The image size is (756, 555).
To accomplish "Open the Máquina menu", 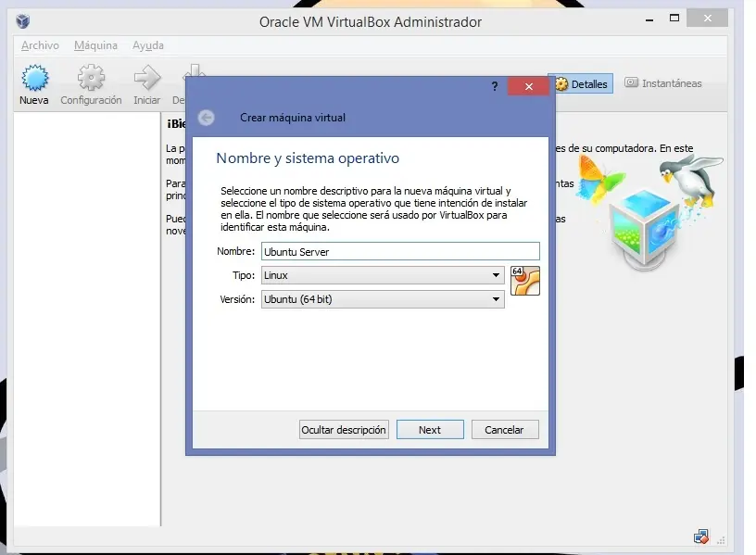I will pyautogui.click(x=95, y=45).
